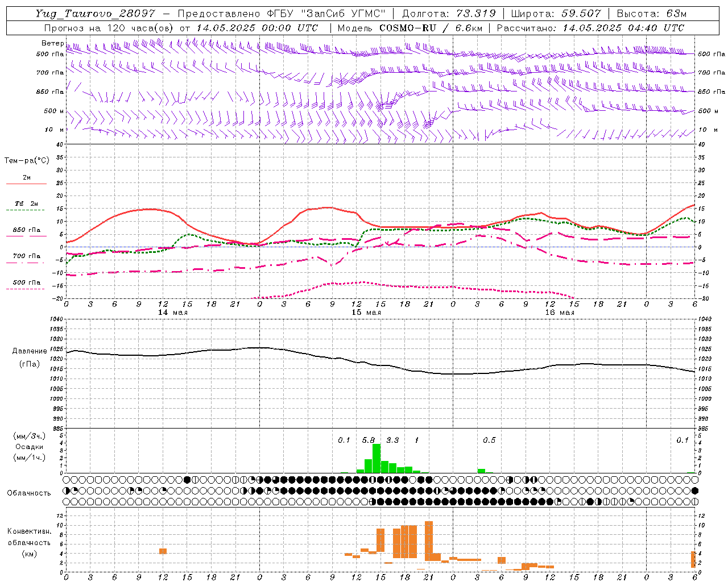This screenshot has height=582, width=728.
Task: Click the (мм/1ч.) unit label
Action: pos(29,458)
